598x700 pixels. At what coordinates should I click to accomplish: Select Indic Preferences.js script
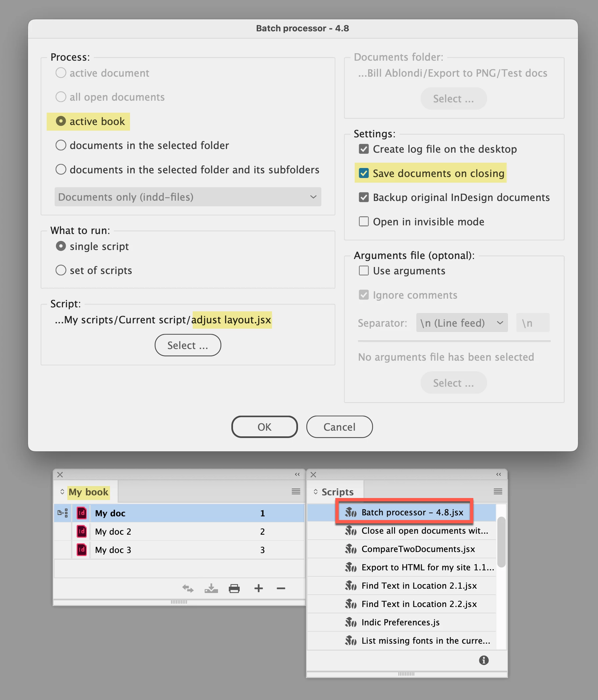[402, 622]
